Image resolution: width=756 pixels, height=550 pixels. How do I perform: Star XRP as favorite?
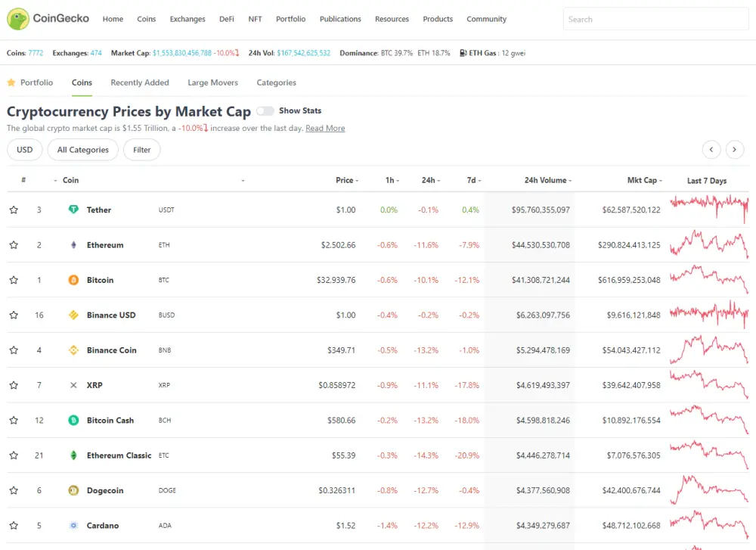tap(14, 385)
